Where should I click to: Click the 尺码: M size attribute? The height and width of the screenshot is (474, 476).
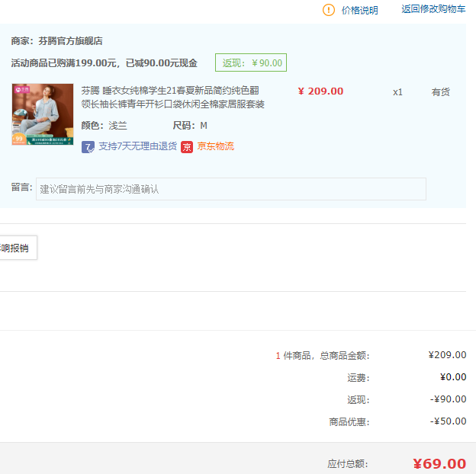190,126
